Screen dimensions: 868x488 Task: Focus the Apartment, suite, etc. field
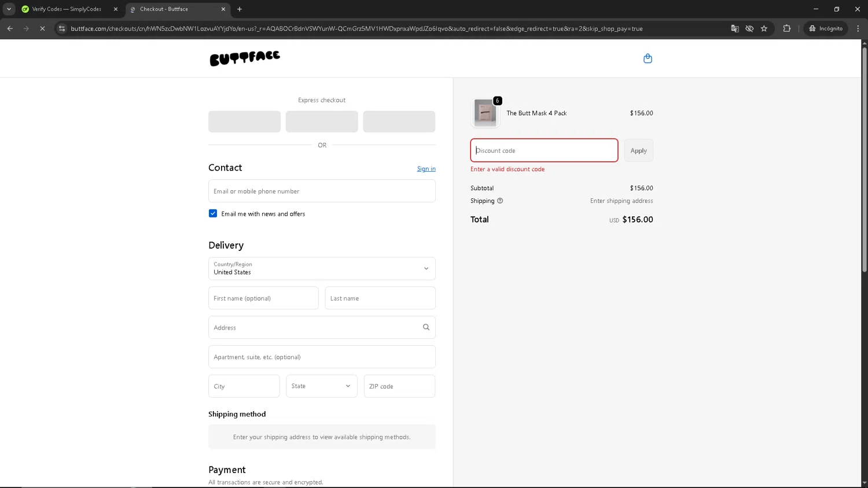(322, 357)
